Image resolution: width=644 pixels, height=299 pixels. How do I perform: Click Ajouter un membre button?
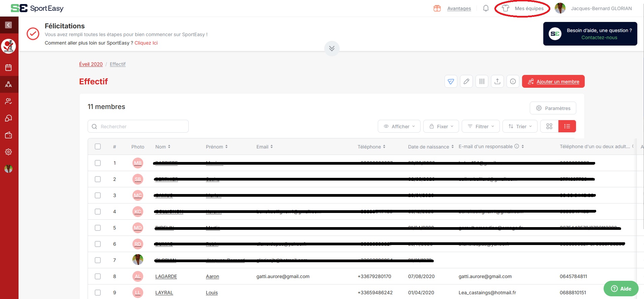pyautogui.click(x=553, y=81)
